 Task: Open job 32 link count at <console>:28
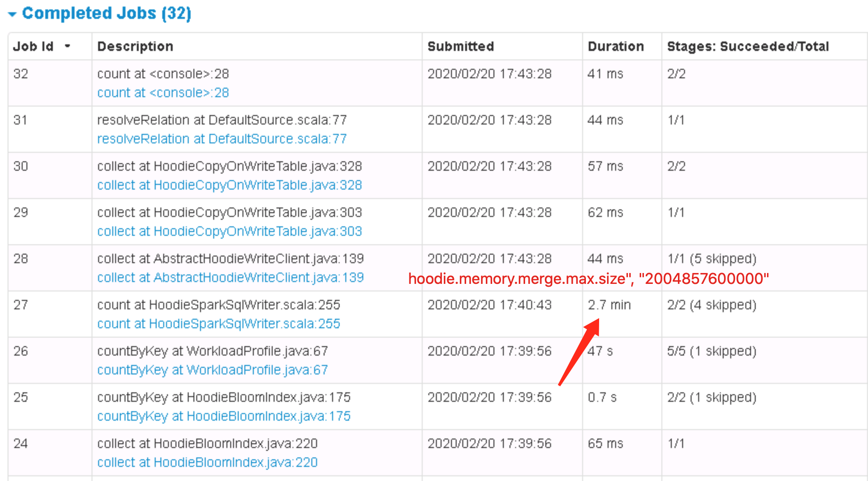163,92
